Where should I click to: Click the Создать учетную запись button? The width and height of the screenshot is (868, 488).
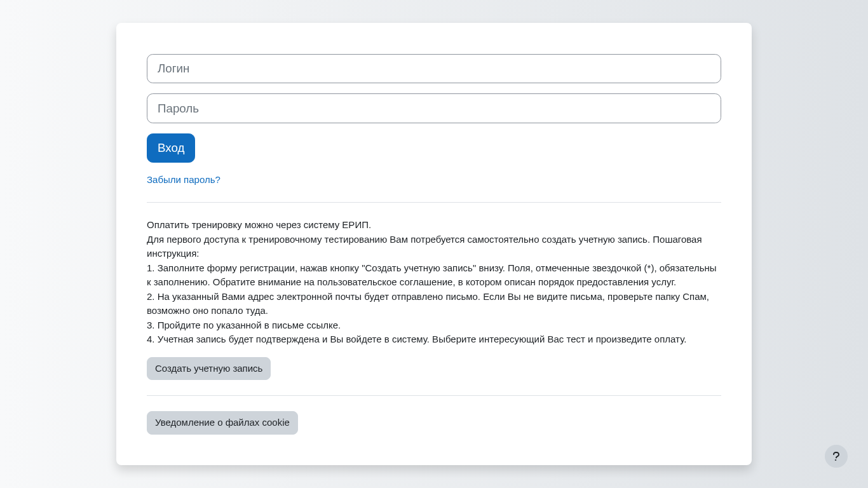click(208, 369)
